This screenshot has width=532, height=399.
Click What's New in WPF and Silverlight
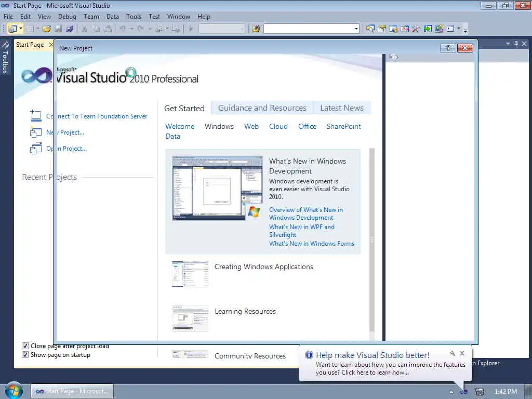(x=302, y=231)
